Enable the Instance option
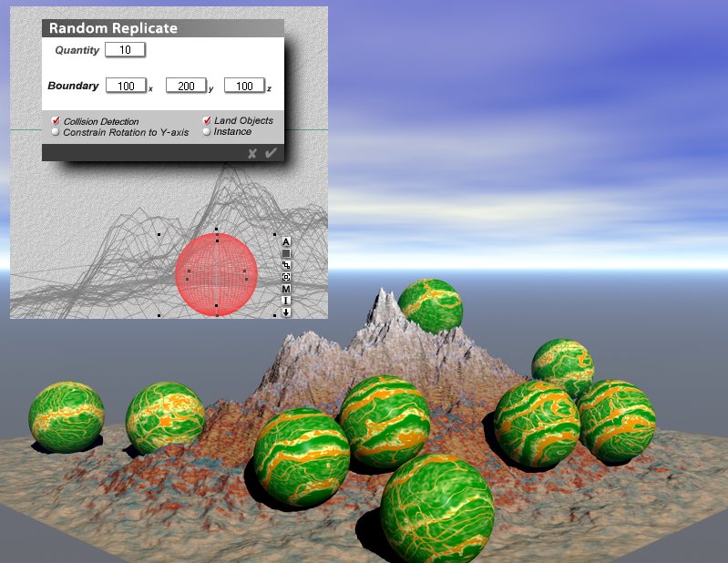728x563 pixels. [207, 132]
